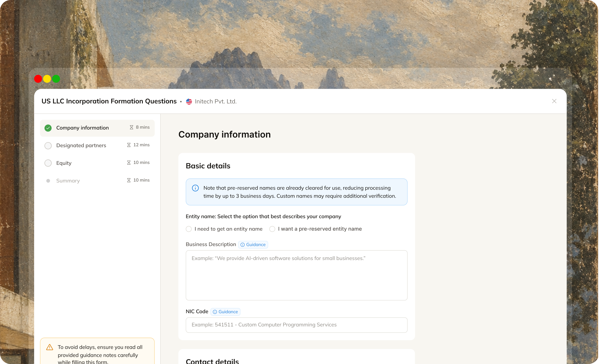The width and height of the screenshot is (599, 364).
Task: Click the hourglass icon in the Summary row
Action: (129, 180)
